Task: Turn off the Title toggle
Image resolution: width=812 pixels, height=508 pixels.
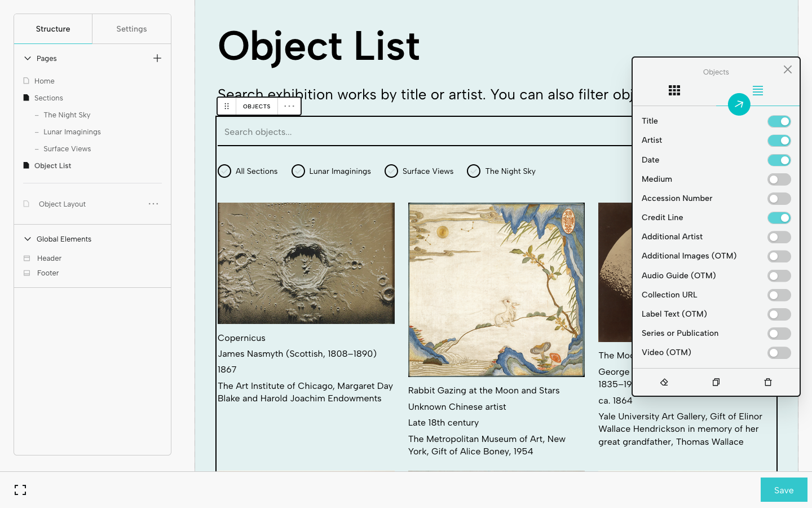Action: click(779, 121)
